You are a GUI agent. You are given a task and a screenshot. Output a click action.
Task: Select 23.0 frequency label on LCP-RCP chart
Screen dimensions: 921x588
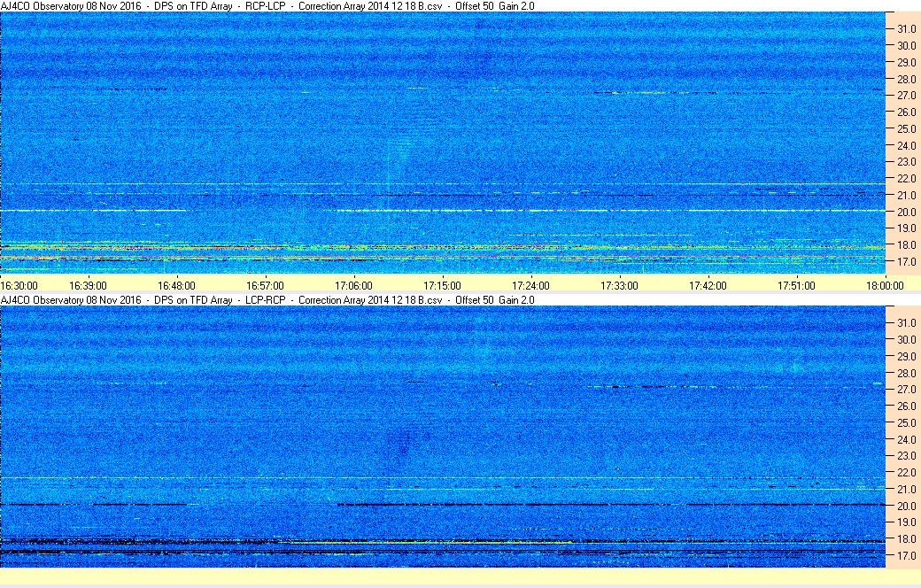click(906, 456)
